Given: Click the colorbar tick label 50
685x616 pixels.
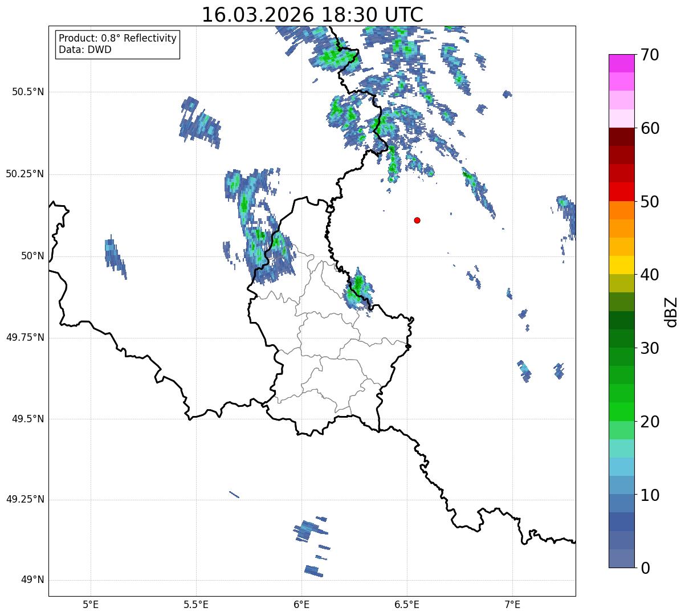Looking at the screenshot, I should (x=650, y=202).
